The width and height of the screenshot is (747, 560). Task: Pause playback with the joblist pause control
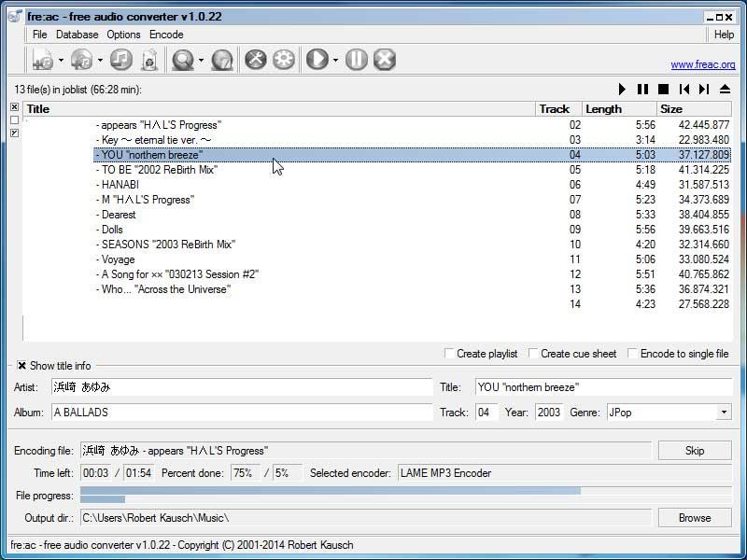point(642,89)
